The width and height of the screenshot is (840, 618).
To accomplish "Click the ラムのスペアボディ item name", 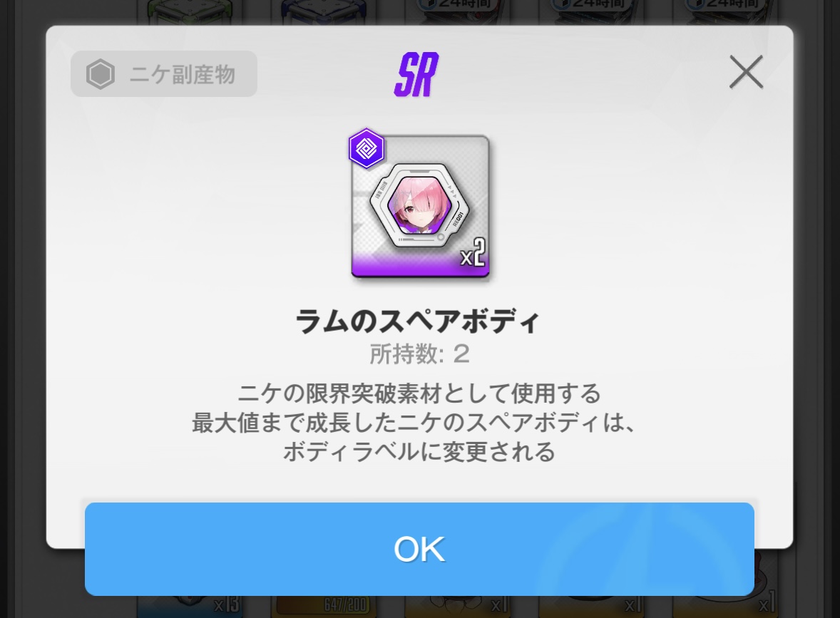I will pyautogui.click(x=417, y=321).
